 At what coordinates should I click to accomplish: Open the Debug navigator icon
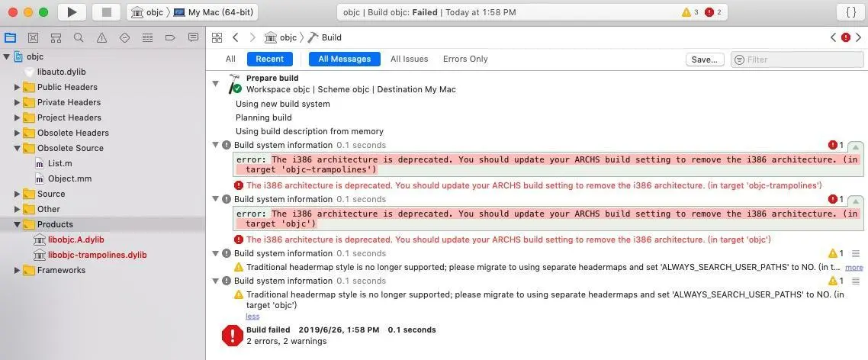(147, 37)
